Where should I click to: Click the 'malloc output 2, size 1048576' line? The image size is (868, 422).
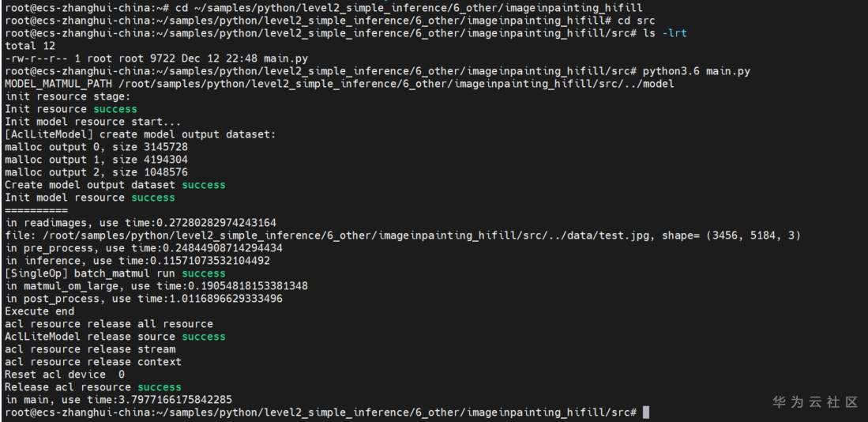pos(96,172)
